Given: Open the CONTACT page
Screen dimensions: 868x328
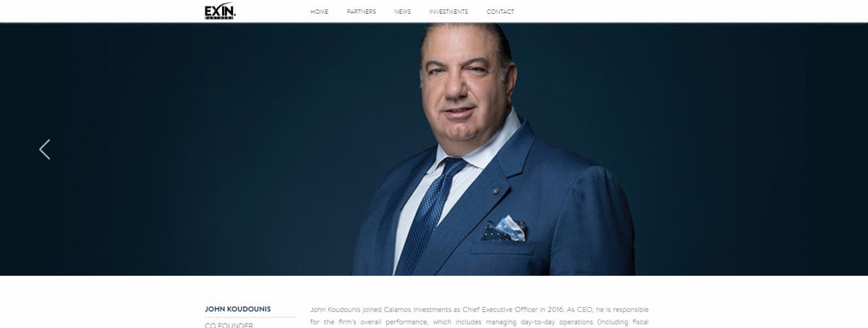Looking at the screenshot, I should click(501, 12).
